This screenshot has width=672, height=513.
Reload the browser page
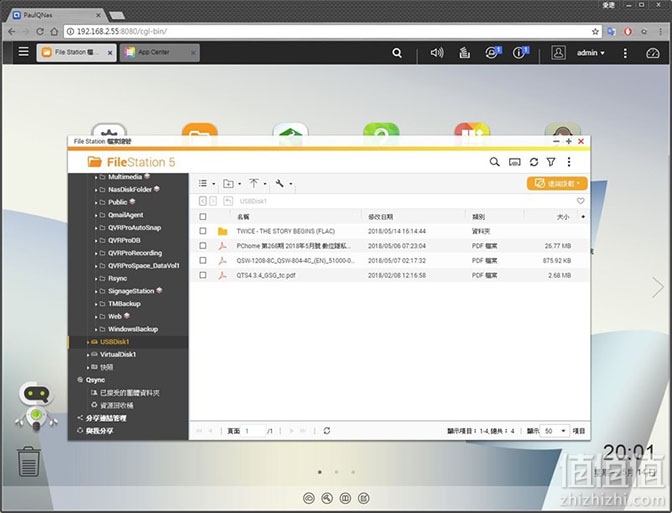point(40,31)
